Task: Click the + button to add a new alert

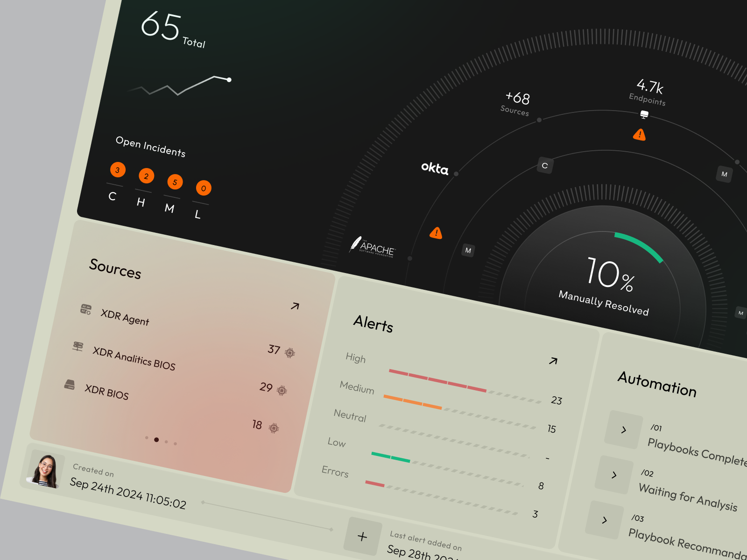Action: tap(362, 536)
